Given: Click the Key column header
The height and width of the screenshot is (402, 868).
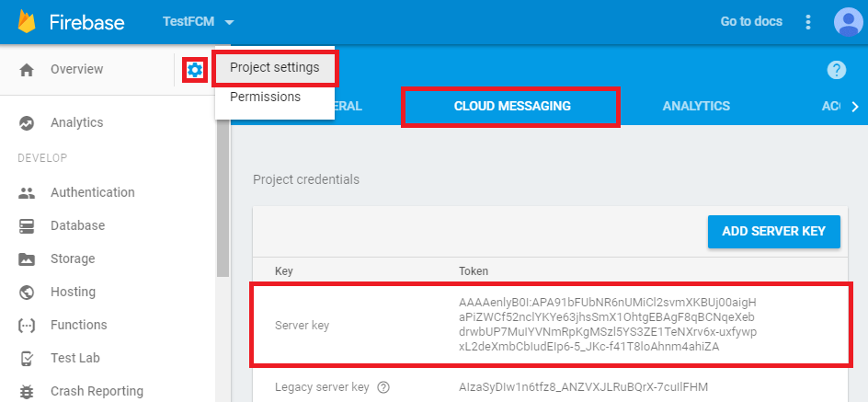Looking at the screenshot, I should (284, 271).
